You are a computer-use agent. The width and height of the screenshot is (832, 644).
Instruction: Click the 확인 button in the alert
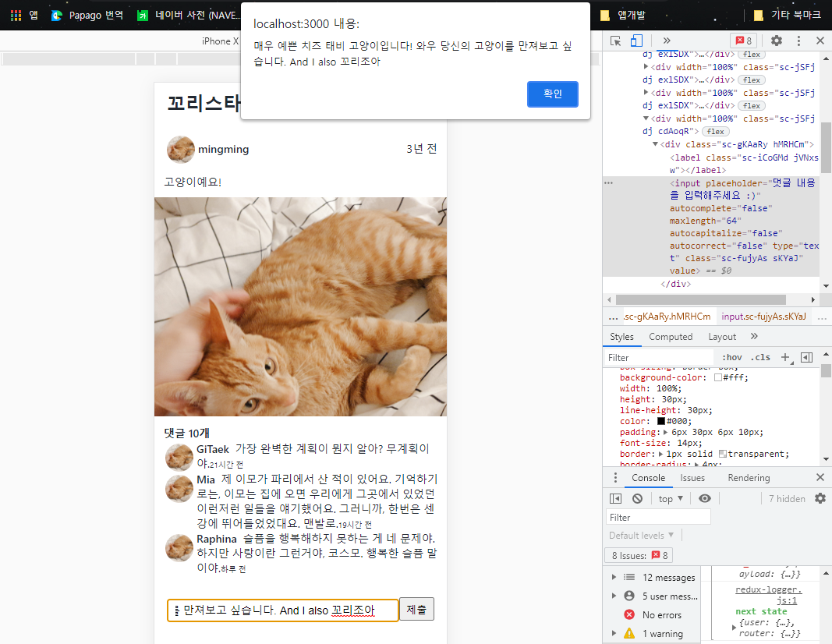click(552, 94)
